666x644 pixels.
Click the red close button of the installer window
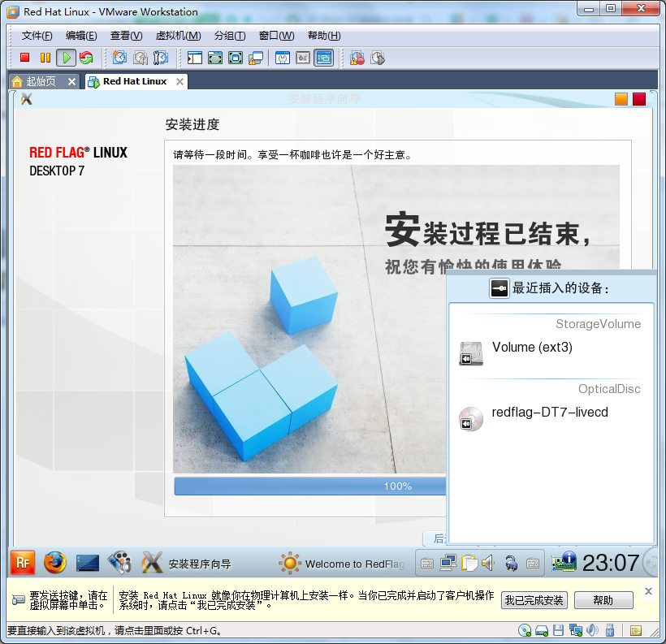pyautogui.click(x=639, y=99)
